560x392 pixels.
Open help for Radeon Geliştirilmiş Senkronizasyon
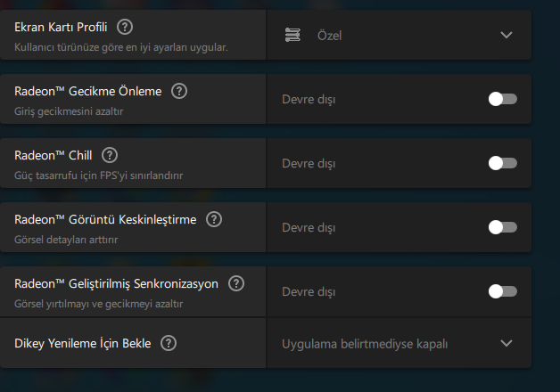pos(236,283)
